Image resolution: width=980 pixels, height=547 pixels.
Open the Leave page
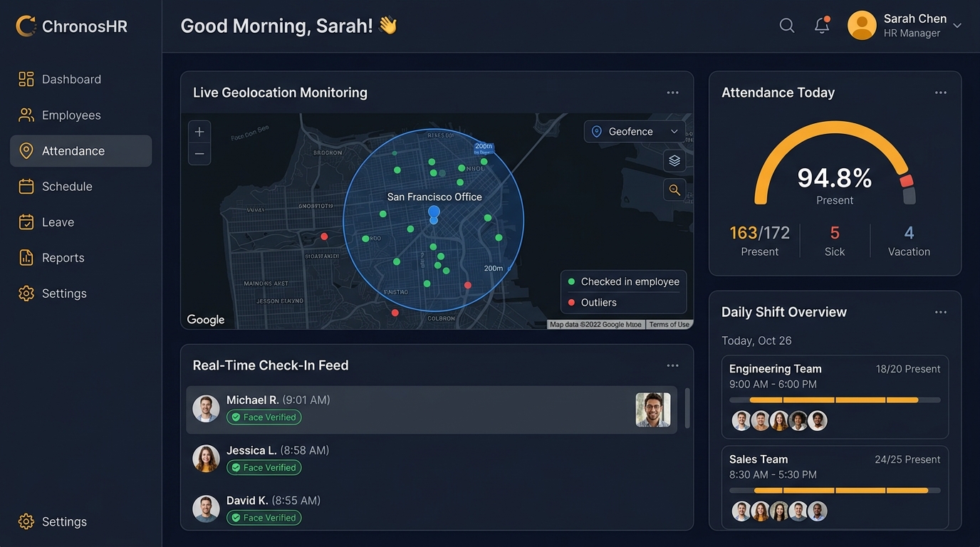(x=81, y=222)
